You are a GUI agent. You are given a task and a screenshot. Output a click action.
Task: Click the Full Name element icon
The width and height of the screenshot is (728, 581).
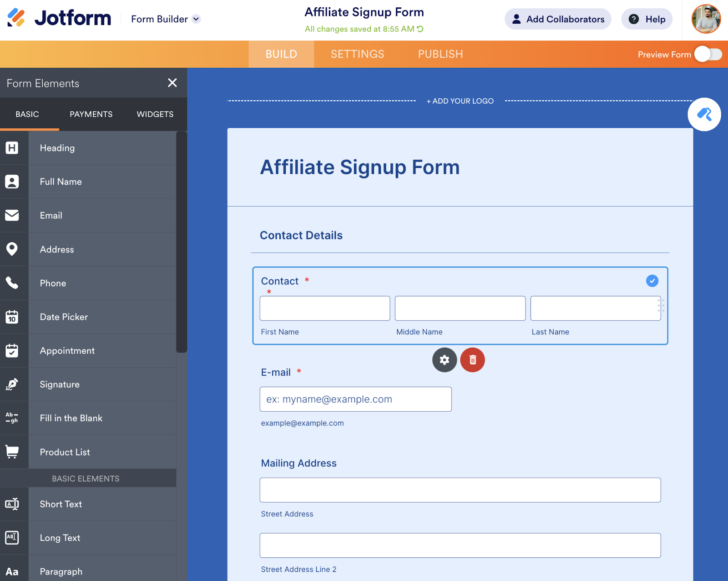point(12,182)
